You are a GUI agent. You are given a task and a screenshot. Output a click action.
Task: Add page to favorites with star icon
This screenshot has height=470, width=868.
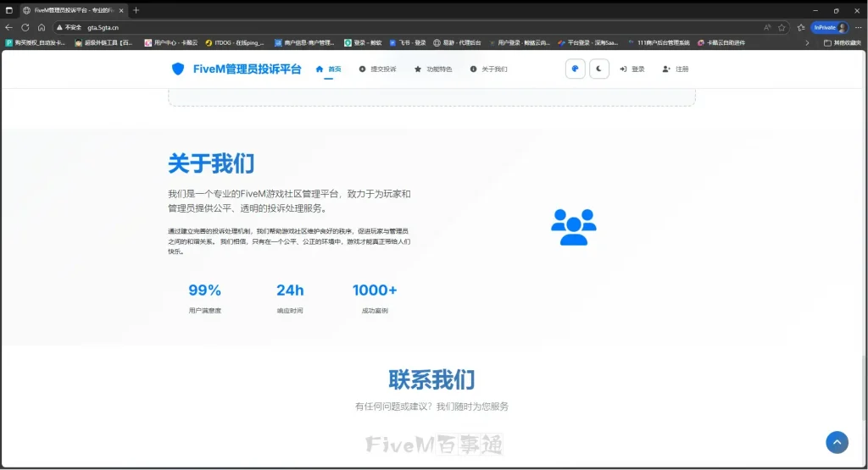click(x=782, y=27)
